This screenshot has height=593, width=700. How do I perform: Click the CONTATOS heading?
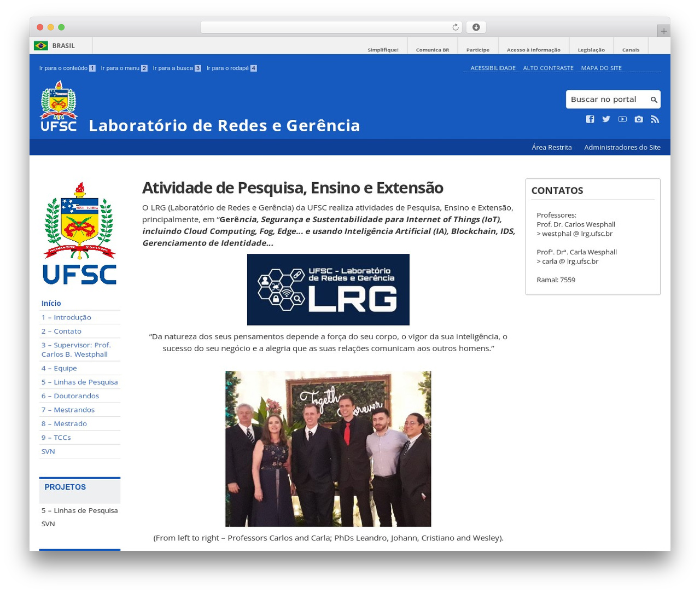(557, 190)
